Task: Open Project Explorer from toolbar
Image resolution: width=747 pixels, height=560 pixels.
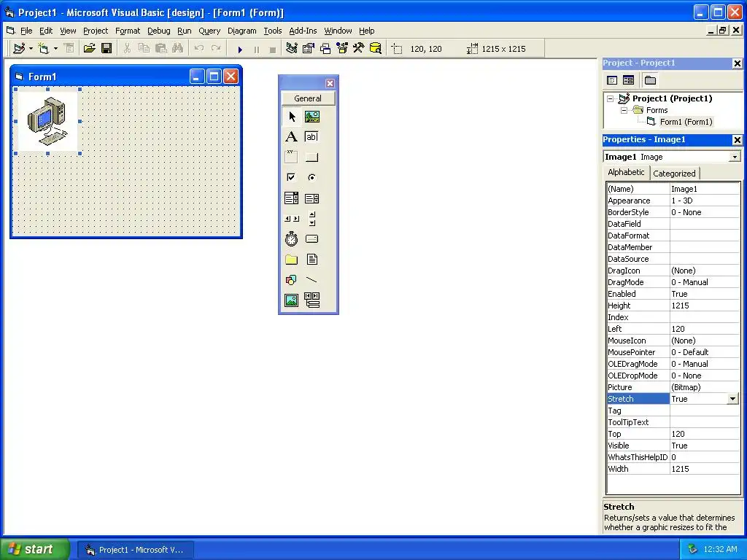Action: pos(292,48)
